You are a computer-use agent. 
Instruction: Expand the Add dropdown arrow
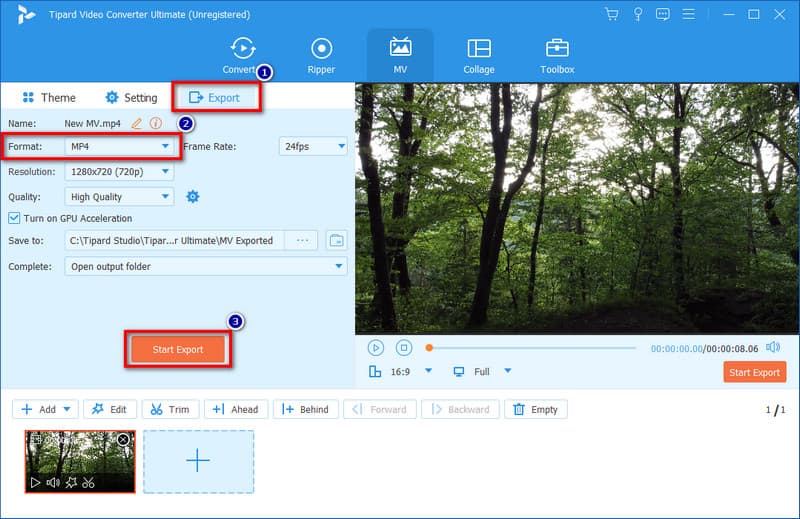[67, 409]
